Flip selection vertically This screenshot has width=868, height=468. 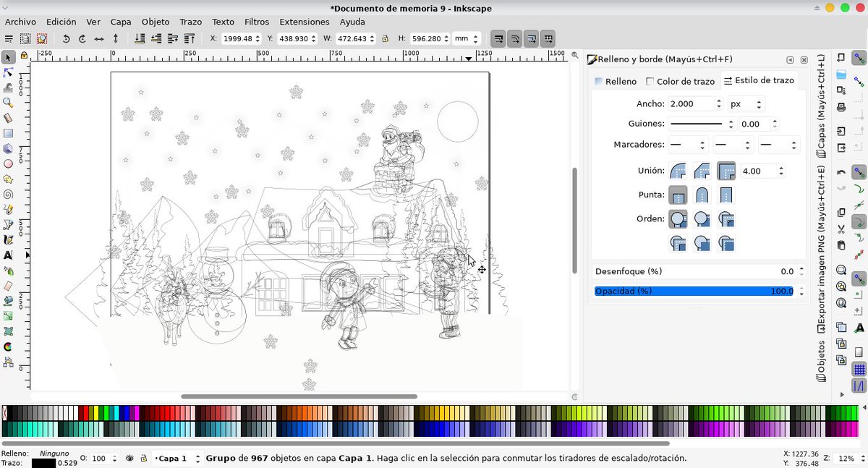click(116, 38)
